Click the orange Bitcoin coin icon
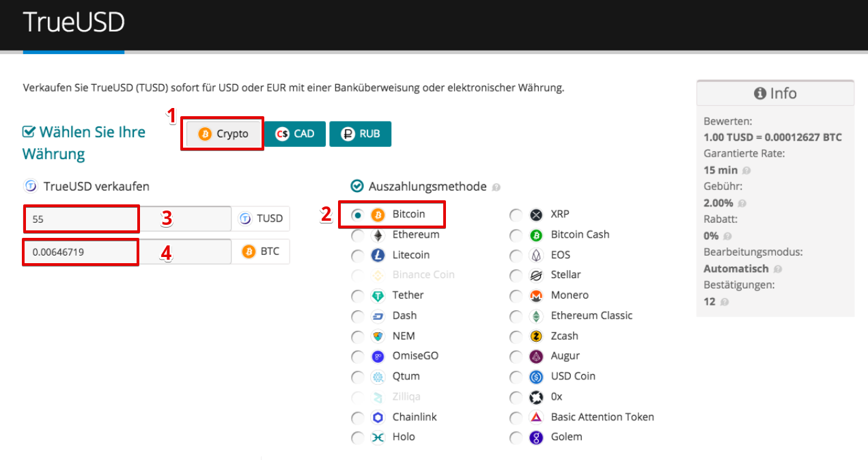This screenshot has height=460, width=868. (378, 215)
